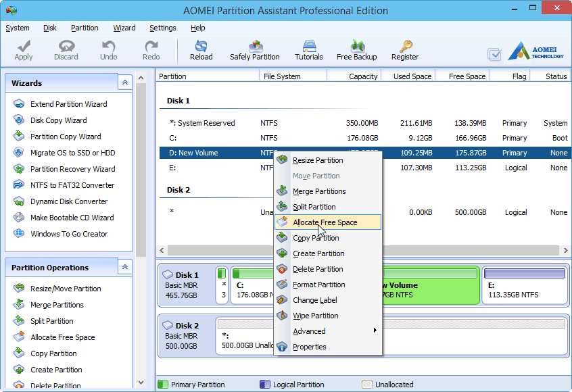Open the Disk Copy Wizard

pos(50,120)
